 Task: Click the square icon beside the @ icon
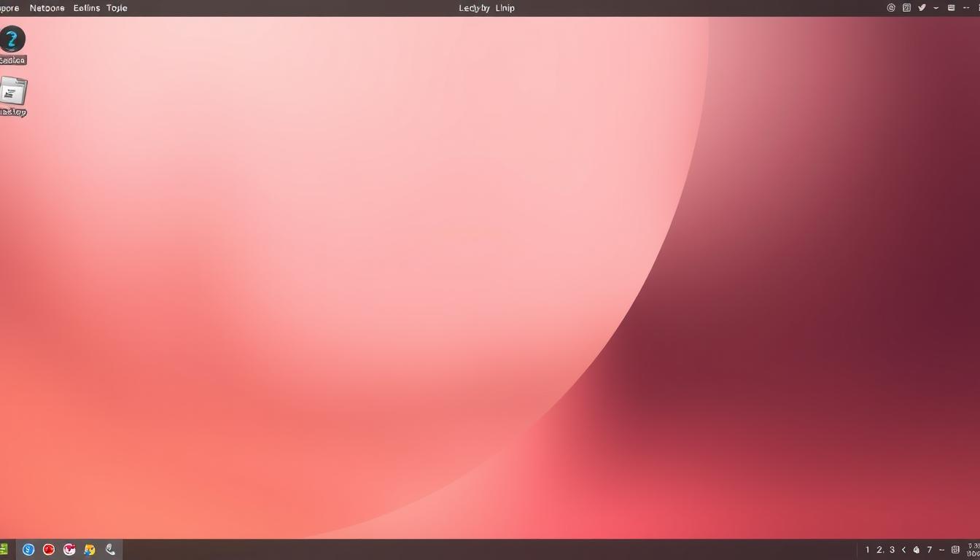pos(906,8)
